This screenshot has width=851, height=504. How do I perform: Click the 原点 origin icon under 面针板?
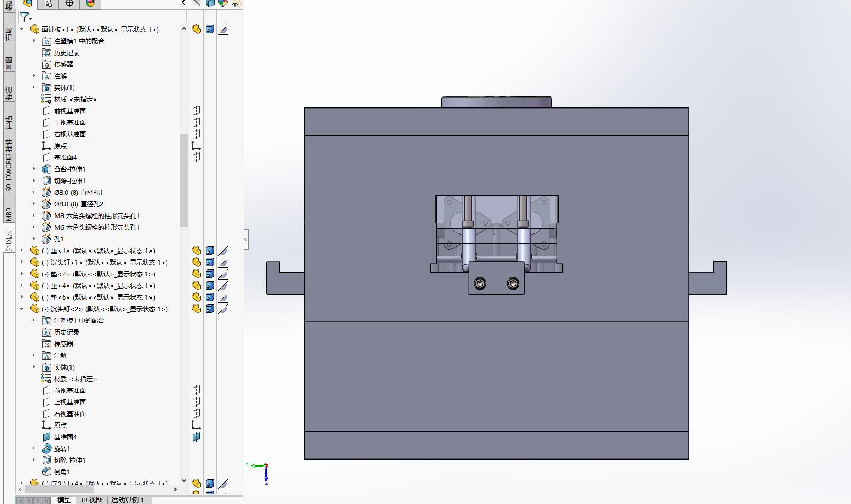click(x=47, y=146)
